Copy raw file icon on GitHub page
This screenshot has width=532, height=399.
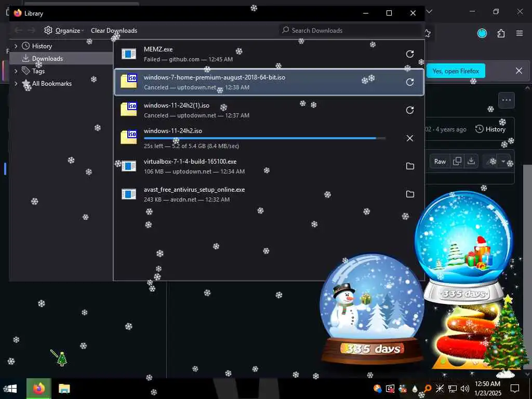click(457, 162)
